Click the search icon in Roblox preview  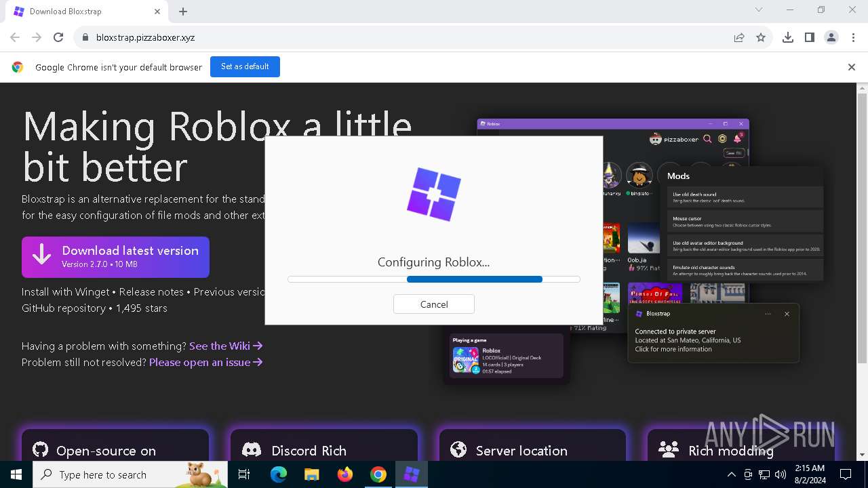pyautogui.click(x=707, y=139)
